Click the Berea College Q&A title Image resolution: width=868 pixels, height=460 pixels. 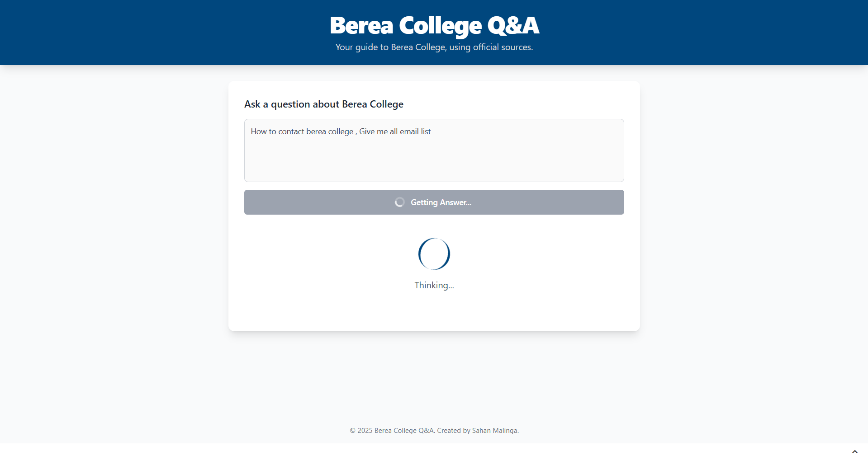pyautogui.click(x=434, y=25)
